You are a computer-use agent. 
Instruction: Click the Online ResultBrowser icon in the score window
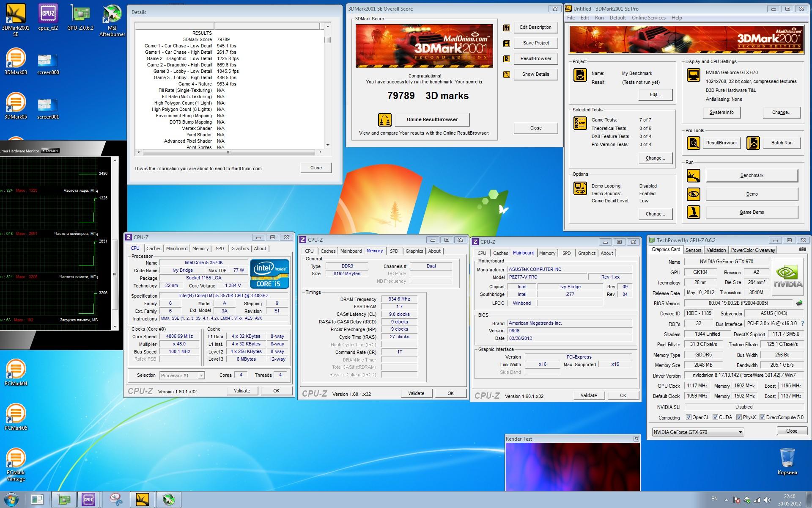click(x=384, y=120)
